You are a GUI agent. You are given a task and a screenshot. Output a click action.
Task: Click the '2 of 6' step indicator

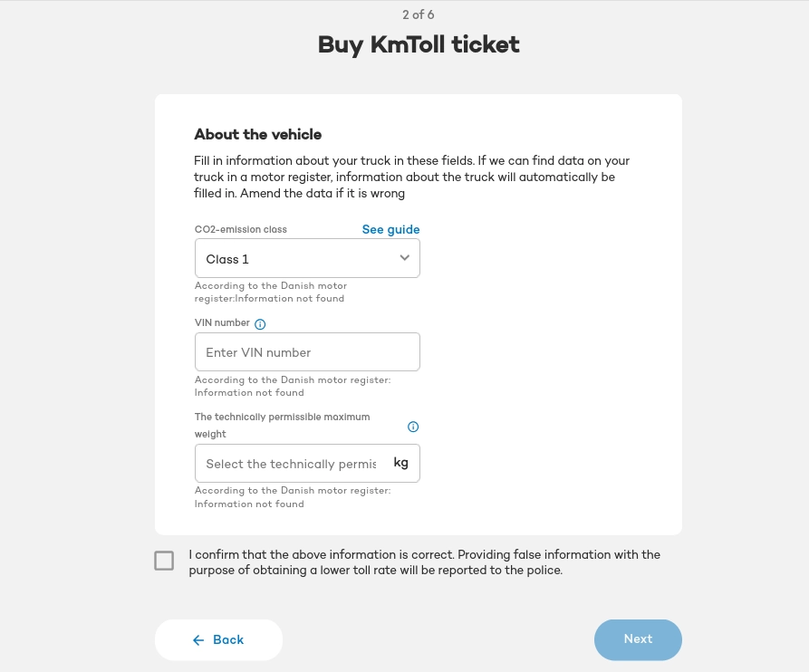click(419, 14)
